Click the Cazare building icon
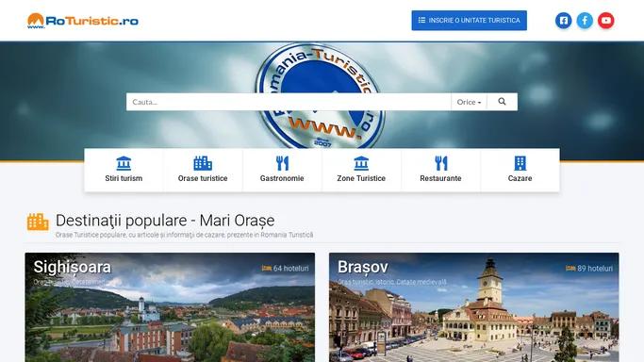644x362 pixels. [x=520, y=163]
